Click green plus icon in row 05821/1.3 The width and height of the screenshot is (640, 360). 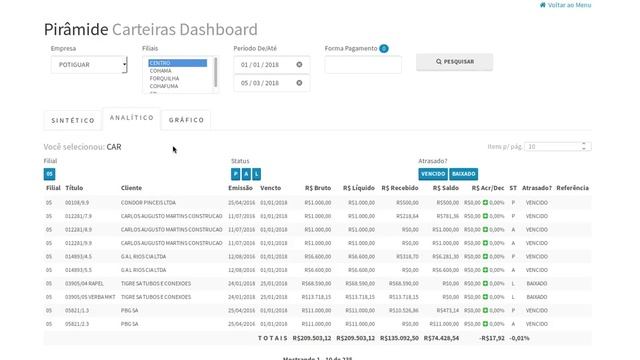[485, 310]
